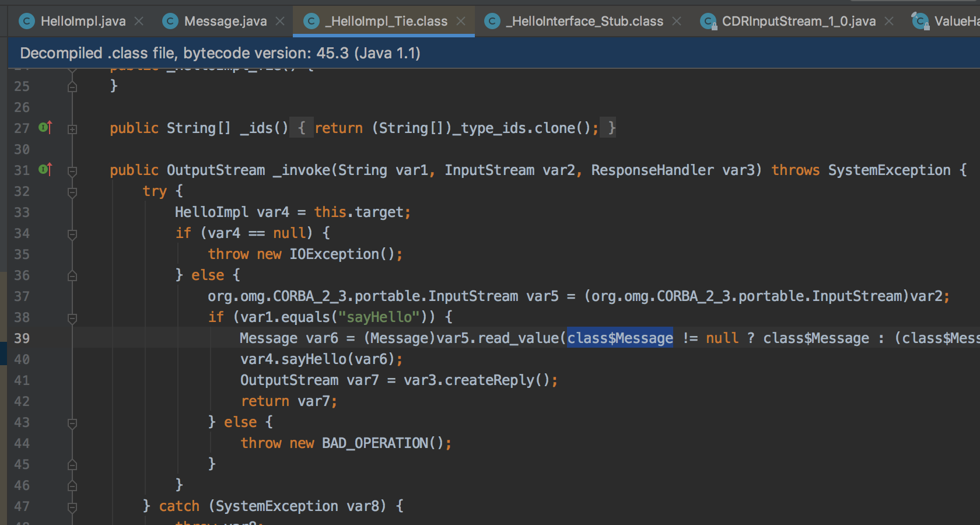The image size is (980, 525).
Task: Open the CDRInputStream_1_0.java tab
Action: tap(799, 21)
